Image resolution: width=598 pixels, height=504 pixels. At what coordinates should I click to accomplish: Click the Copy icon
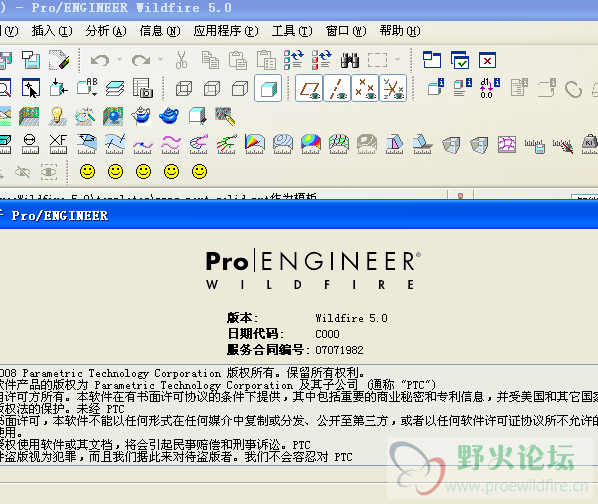tap(210, 60)
